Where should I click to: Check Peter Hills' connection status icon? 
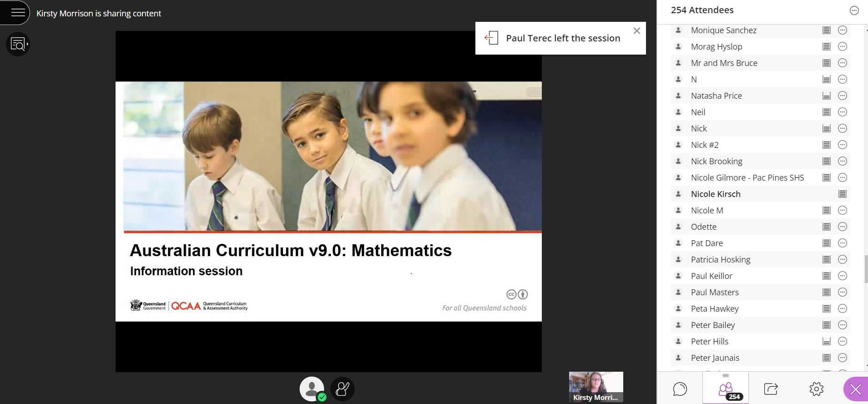click(x=827, y=341)
